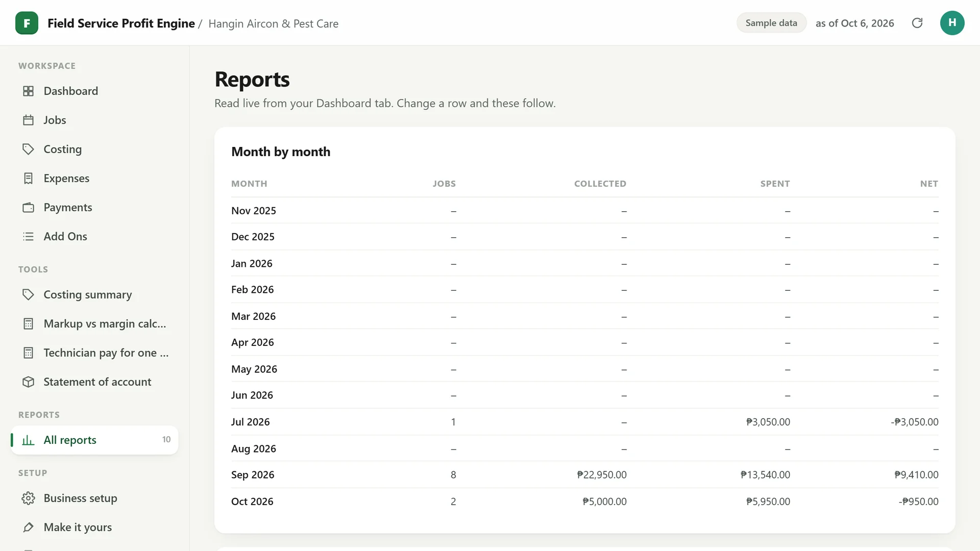Select the Mar 2026 row label

click(253, 316)
